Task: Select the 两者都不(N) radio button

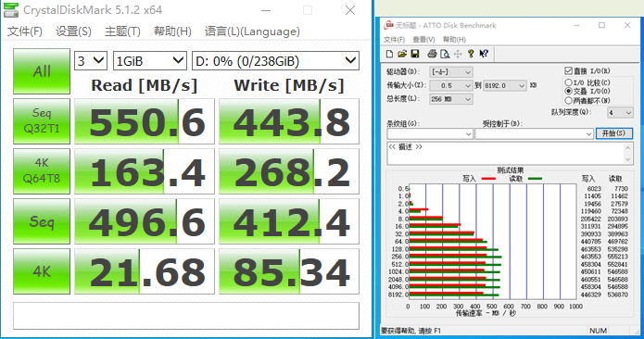Action: [x=568, y=100]
